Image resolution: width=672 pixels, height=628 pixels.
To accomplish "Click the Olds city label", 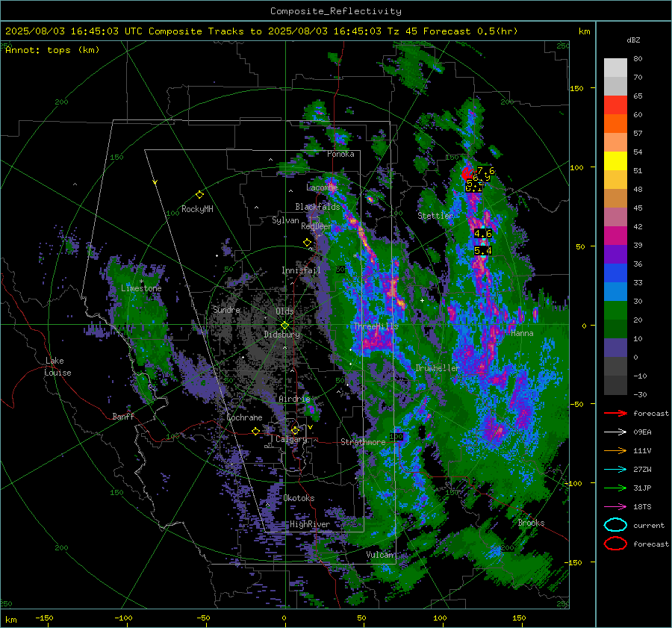I will coord(284,311).
